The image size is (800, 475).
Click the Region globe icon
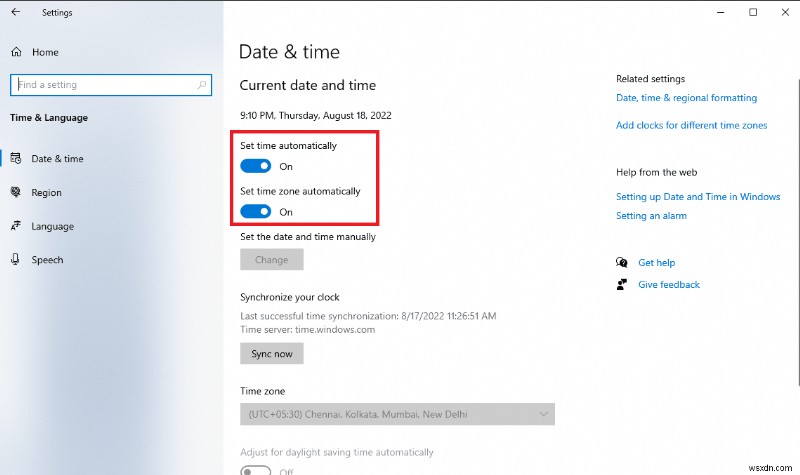16,192
